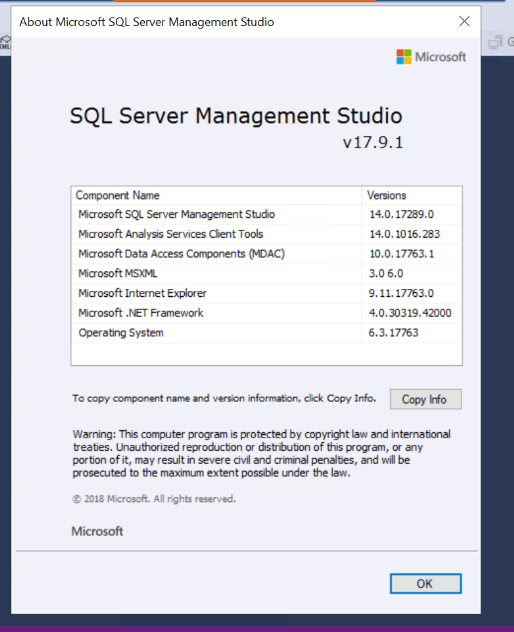This screenshot has width=514, height=632.
Task: Click the Versions column header
Action: [412, 195]
